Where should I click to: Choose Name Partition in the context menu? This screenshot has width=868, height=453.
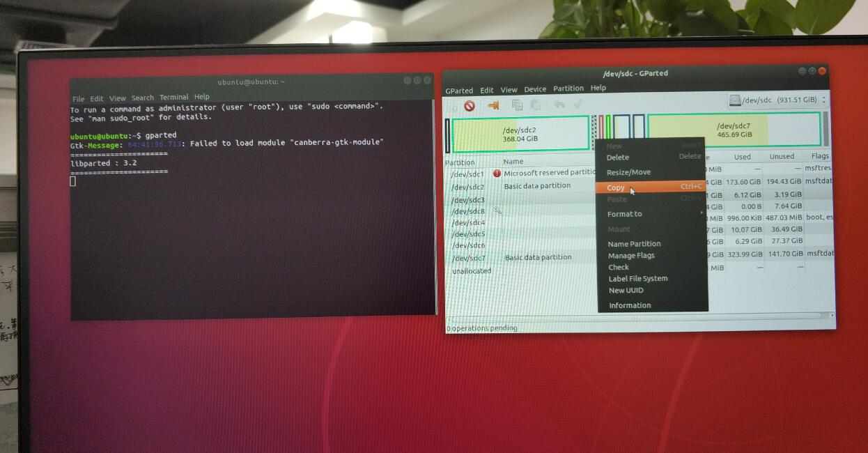pos(652,244)
